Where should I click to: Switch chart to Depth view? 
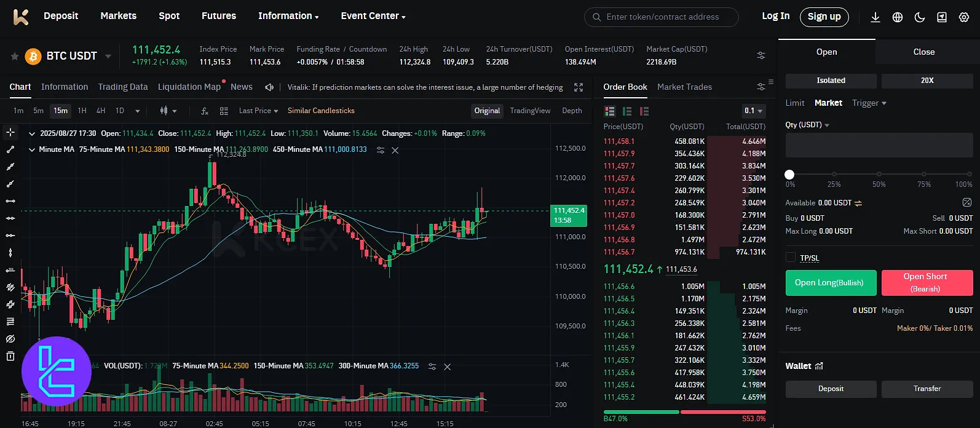[x=572, y=111]
